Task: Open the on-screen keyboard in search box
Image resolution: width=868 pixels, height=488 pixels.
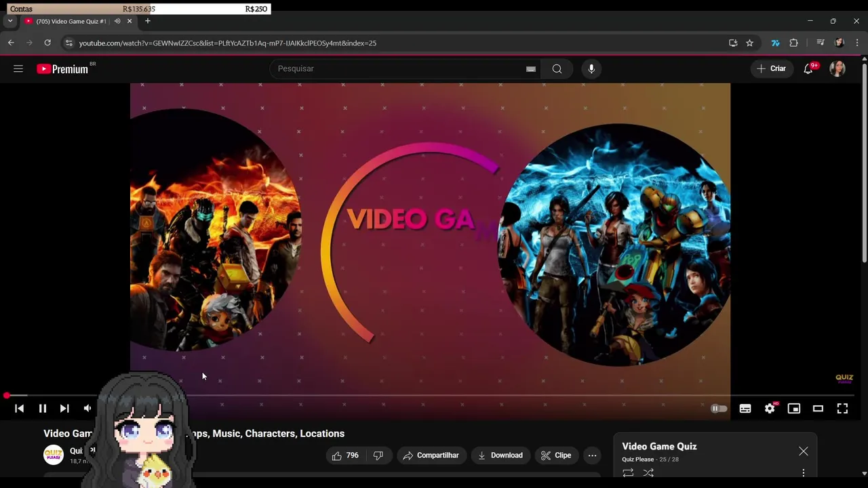Action: click(x=531, y=68)
